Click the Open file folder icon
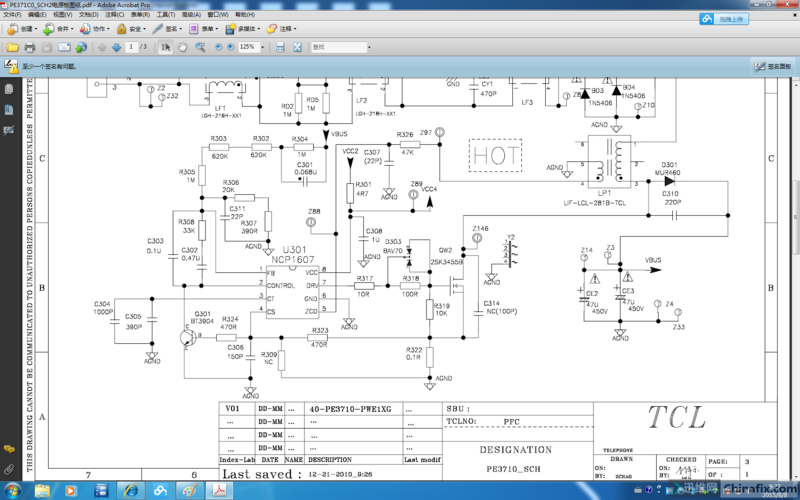 point(12,47)
